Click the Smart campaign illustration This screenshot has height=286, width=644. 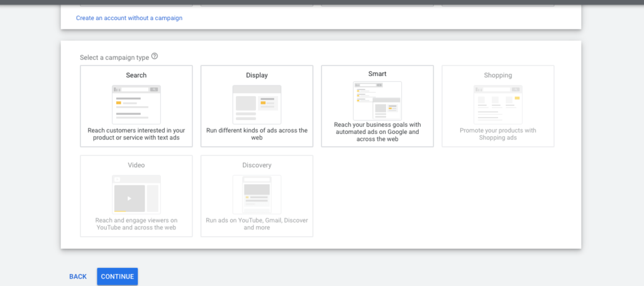(377, 101)
